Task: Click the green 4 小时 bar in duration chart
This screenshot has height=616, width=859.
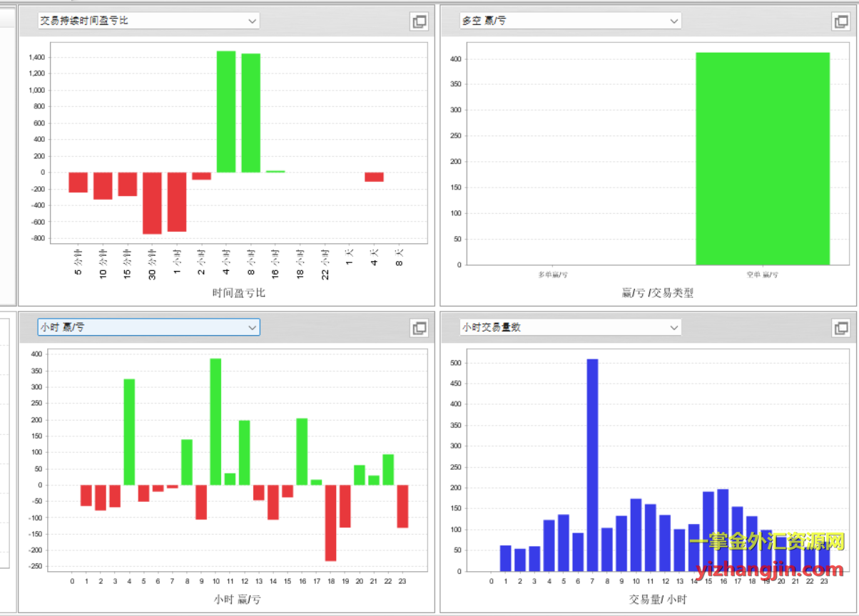Action: pos(226,112)
